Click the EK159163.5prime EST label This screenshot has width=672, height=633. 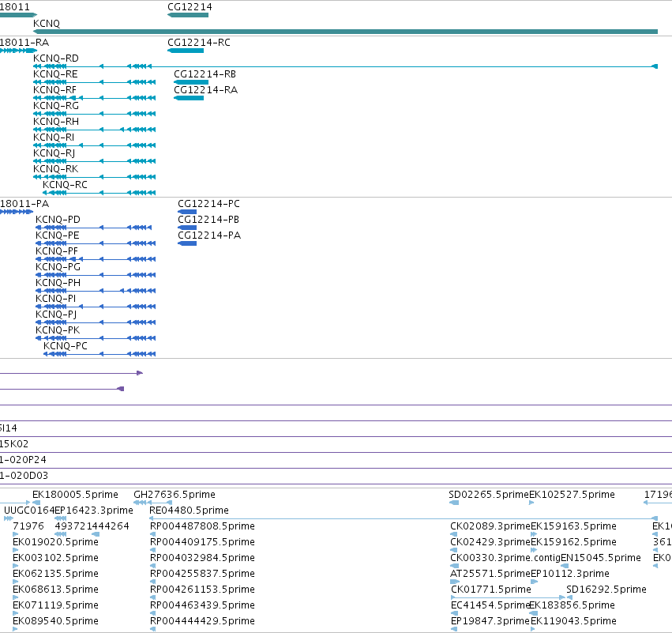tap(574, 526)
